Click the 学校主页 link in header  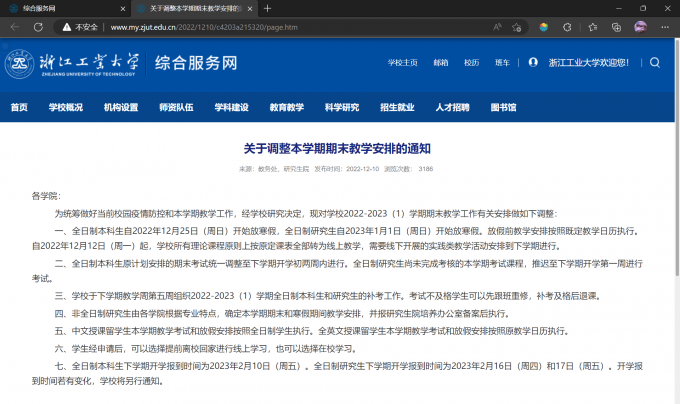tap(402, 62)
